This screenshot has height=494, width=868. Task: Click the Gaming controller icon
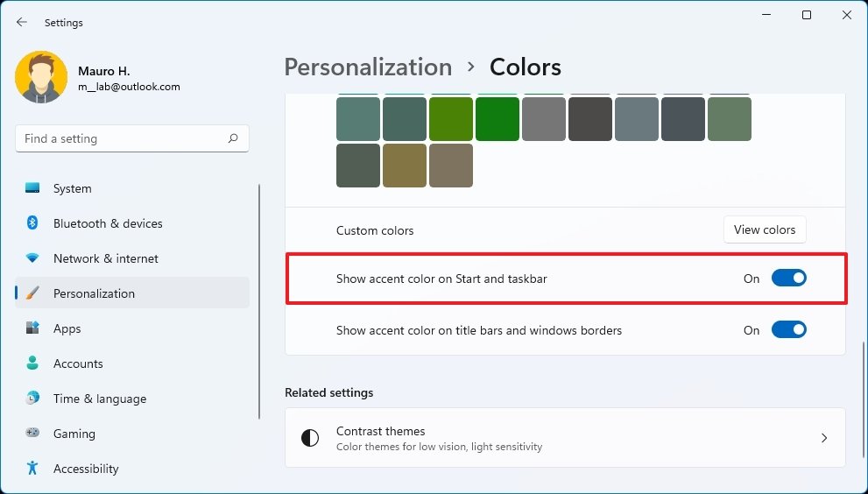pos(32,433)
